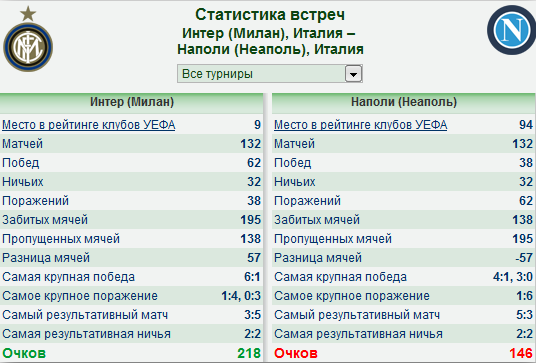The width and height of the screenshot is (536, 363).
Task: Click the Napoli club logo
Action: point(511,30)
